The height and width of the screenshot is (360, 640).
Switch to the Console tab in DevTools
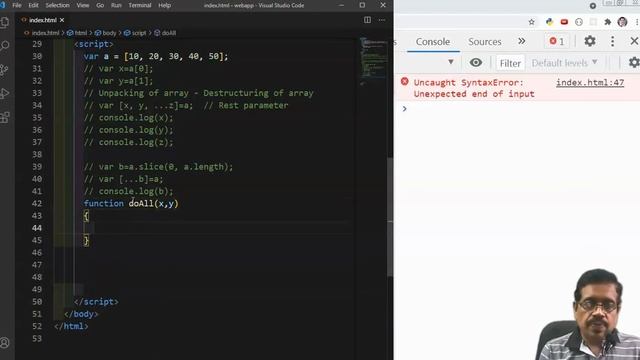click(x=433, y=42)
